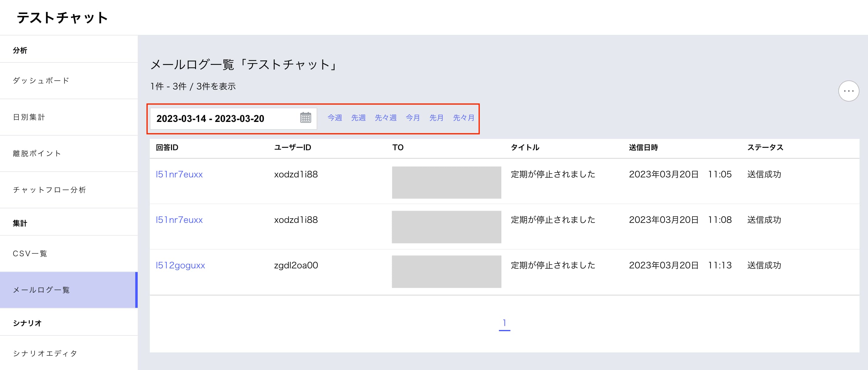868x370 pixels.
Task: Click the masked TO cell in the 11:13 row
Action: 446,272
